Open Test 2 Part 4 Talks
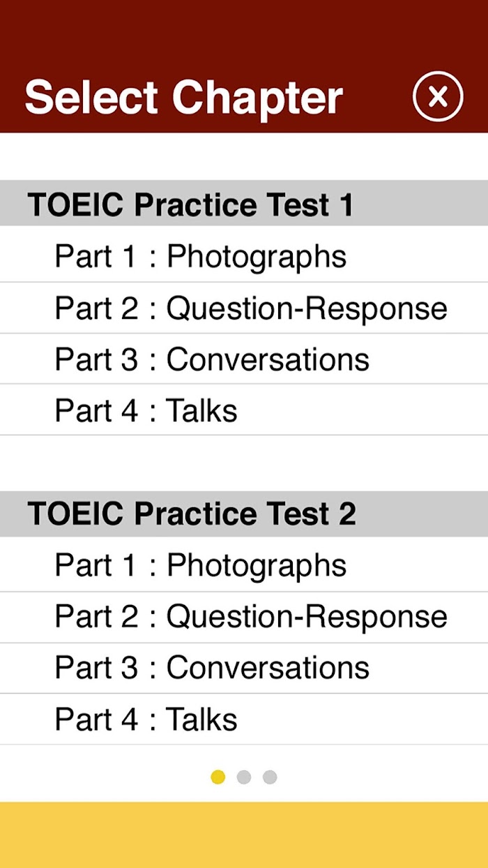 (x=244, y=719)
